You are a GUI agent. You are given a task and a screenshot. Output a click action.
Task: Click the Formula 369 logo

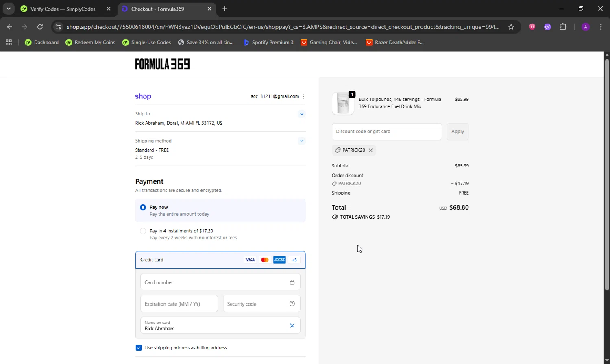162,64
